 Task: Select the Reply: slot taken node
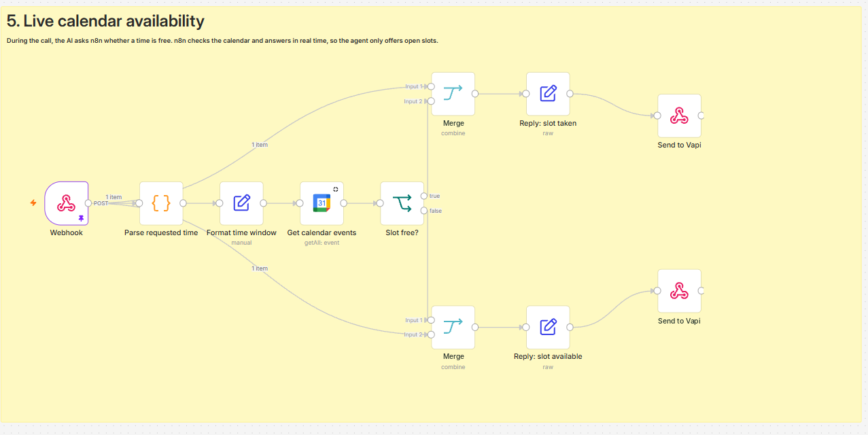coord(548,94)
